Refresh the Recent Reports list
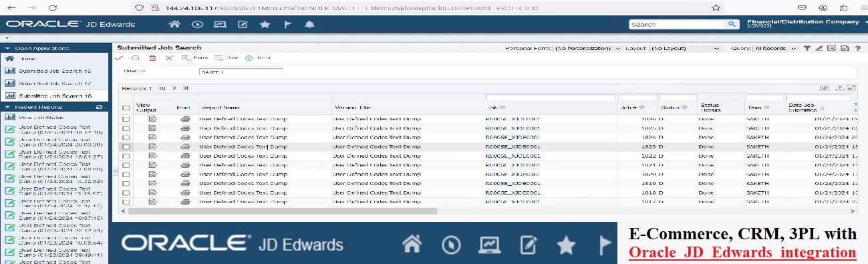 100,107
